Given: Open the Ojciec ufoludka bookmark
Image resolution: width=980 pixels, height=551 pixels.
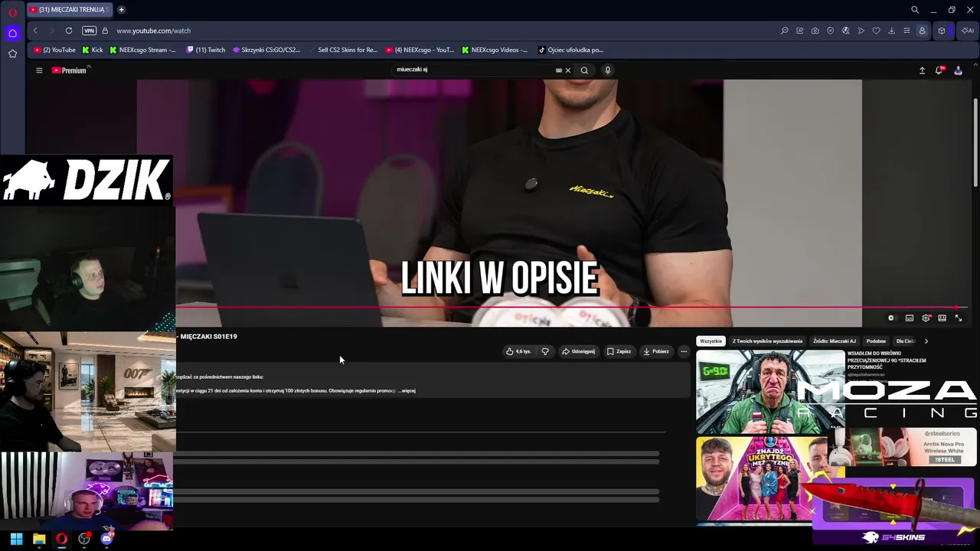Looking at the screenshot, I should (x=571, y=50).
